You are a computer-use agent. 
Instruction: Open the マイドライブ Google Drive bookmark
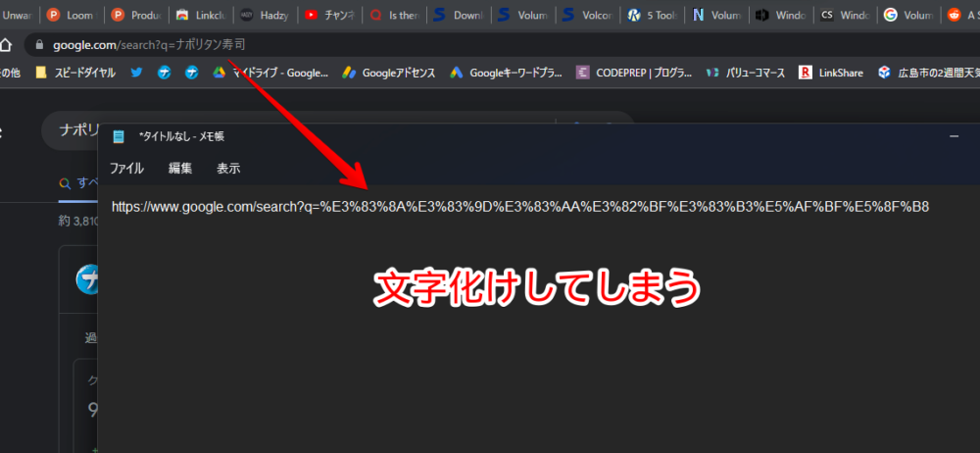click(270, 73)
